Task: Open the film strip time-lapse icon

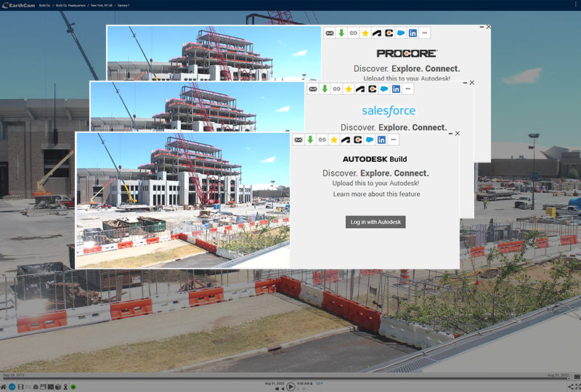Action: pyautogui.click(x=21, y=387)
